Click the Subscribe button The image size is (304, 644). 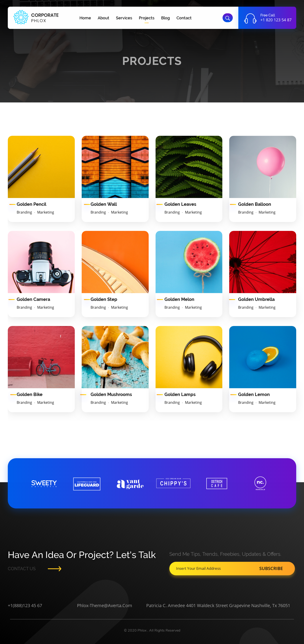click(271, 568)
